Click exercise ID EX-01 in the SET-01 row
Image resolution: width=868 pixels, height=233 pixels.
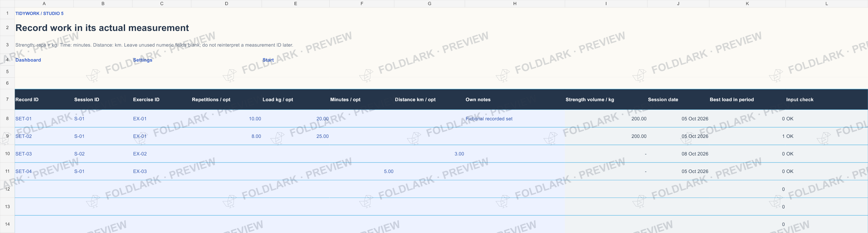[x=162, y=119]
